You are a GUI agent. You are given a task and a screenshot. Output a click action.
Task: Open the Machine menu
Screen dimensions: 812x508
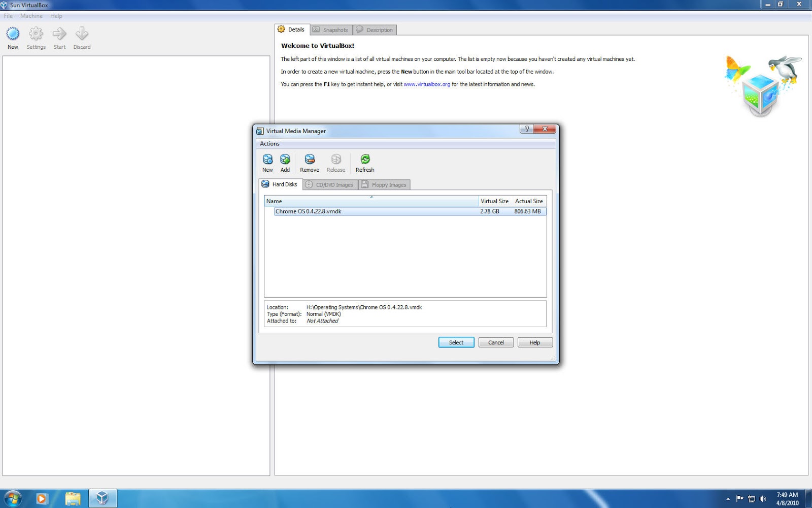coord(31,16)
